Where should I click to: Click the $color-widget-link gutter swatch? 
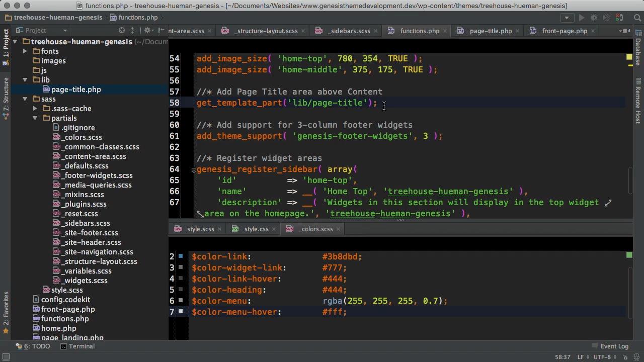[x=181, y=267]
